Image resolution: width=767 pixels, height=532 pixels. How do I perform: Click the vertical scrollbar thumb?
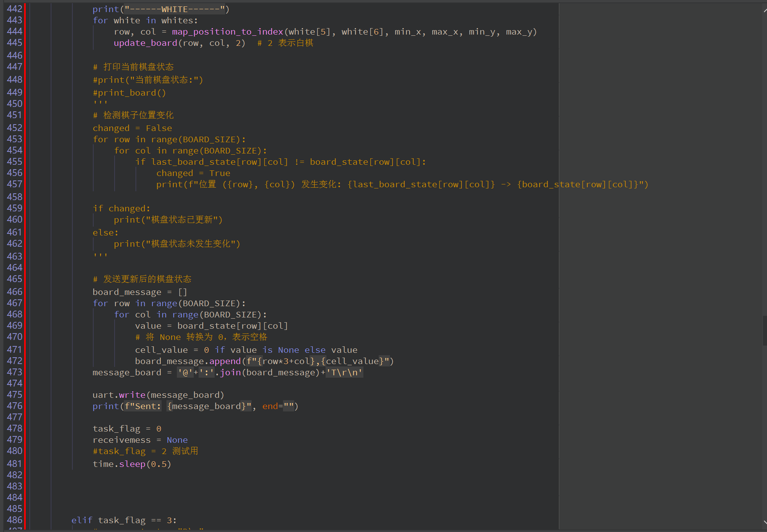pyautogui.click(x=764, y=330)
